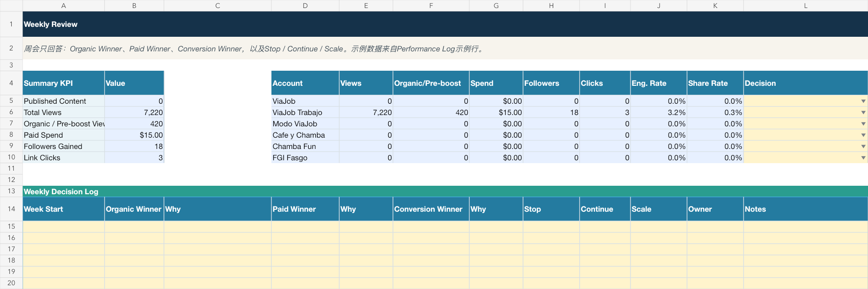Select row 14 header

11,209
